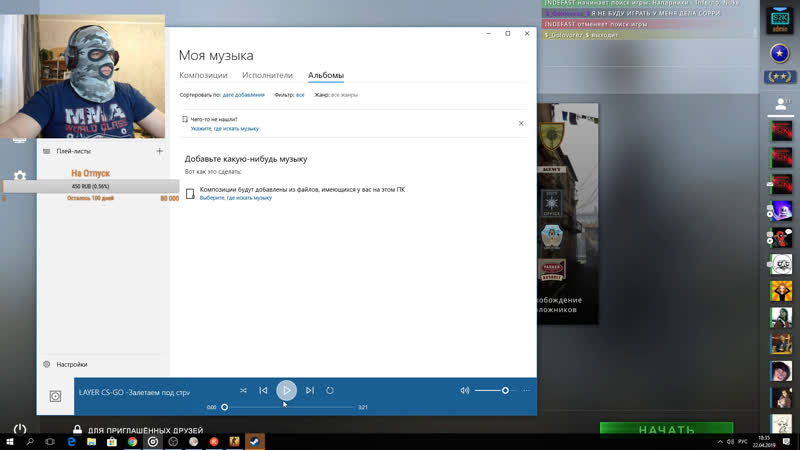Screen dimensions: 800x450
Task: Open the CS:GO settings gear icon
Action: pyautogui.click(x=19, y=176)
